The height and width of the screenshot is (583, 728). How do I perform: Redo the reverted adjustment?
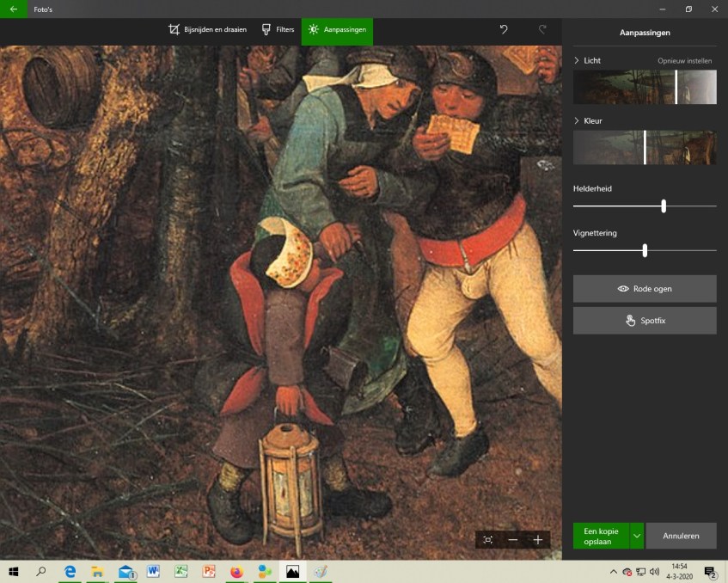[542, 29]
